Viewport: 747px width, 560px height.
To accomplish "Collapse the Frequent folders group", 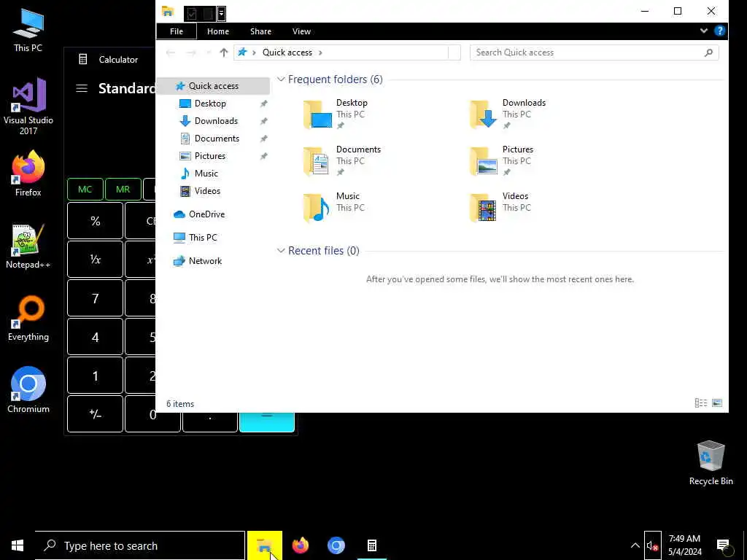I will tap(281, 79).
